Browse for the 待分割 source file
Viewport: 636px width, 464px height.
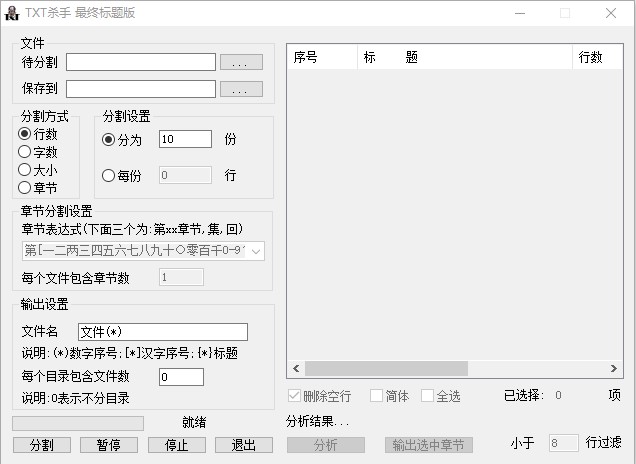241,62
